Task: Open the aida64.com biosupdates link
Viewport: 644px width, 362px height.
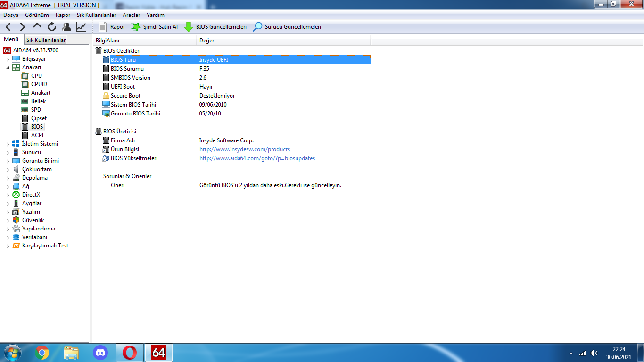Action: click(257, 158)
